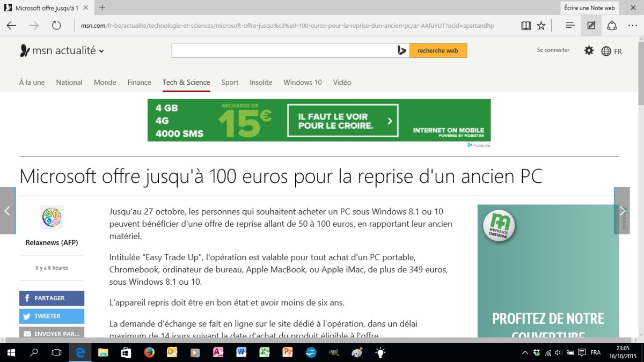Tweet the article with Tweeter button
This screenshot has height=362, width=644.
pos(52,316)
